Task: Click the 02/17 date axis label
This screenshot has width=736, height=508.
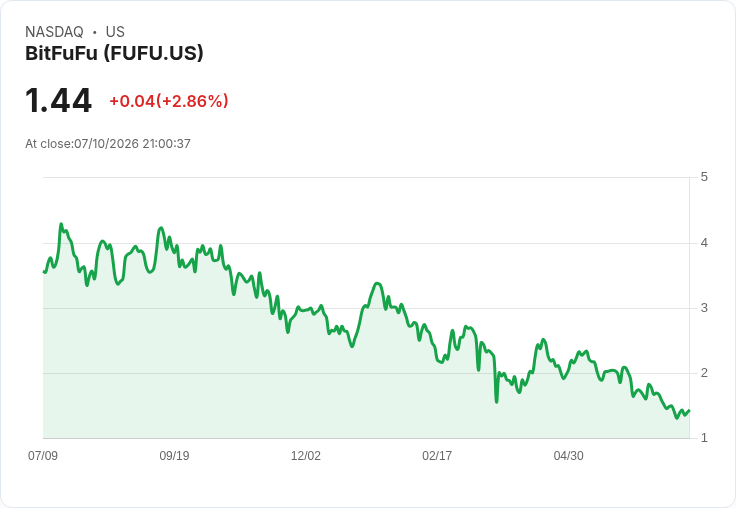Action: pyautogui.click(x=437, y=455)
